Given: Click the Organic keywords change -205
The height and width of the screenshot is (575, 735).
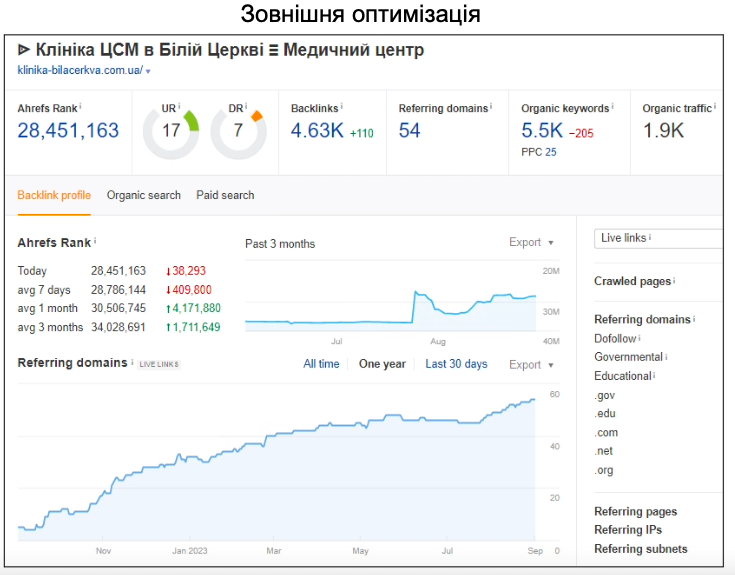Looking at the screenshot, I should (581, 134).
